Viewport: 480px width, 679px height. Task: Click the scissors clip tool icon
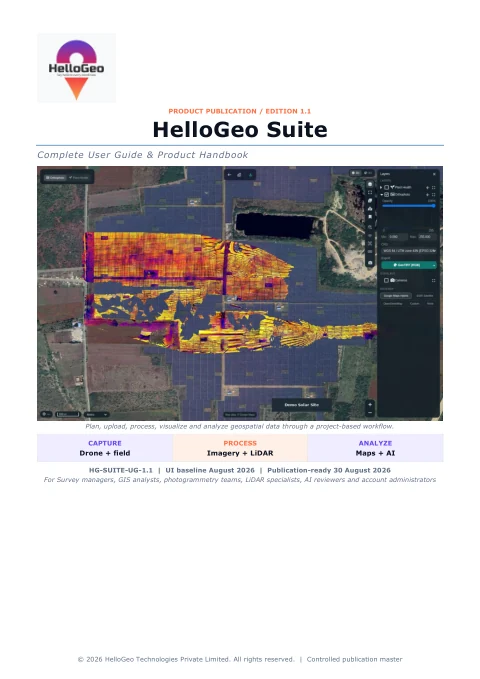370,243
